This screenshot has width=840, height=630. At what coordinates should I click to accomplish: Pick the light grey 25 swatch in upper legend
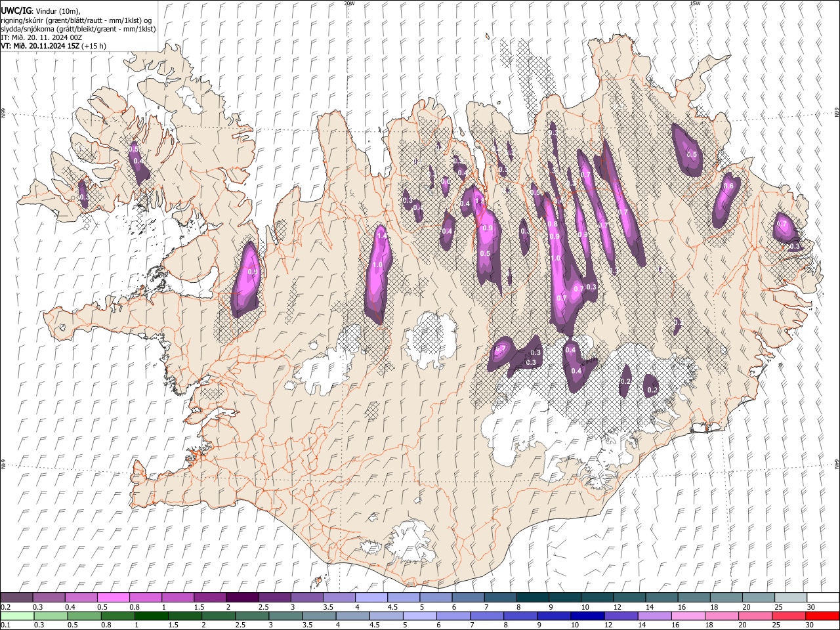pos(790,598)
